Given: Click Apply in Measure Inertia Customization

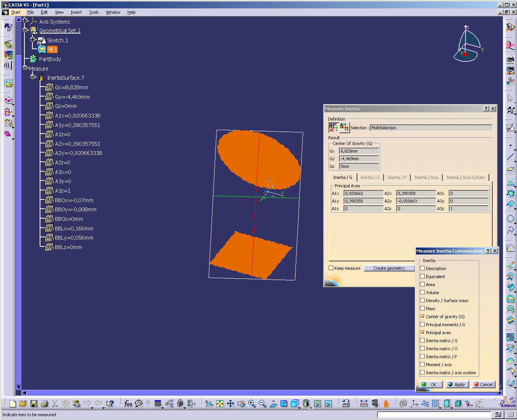Looking at the screenshot, I should click(x=457, y=385).
